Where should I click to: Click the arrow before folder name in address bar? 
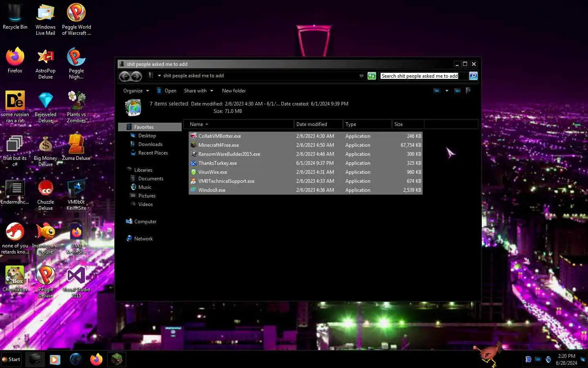(x=160, y=76)
